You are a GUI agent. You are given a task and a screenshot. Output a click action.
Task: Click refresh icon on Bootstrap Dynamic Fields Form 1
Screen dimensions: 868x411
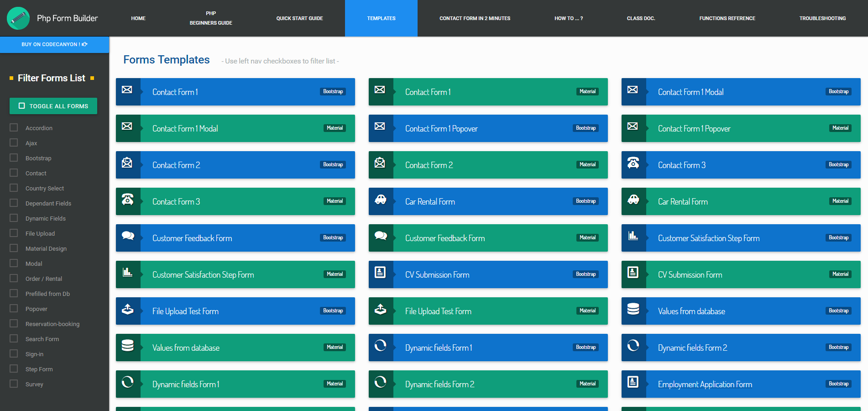380,346
